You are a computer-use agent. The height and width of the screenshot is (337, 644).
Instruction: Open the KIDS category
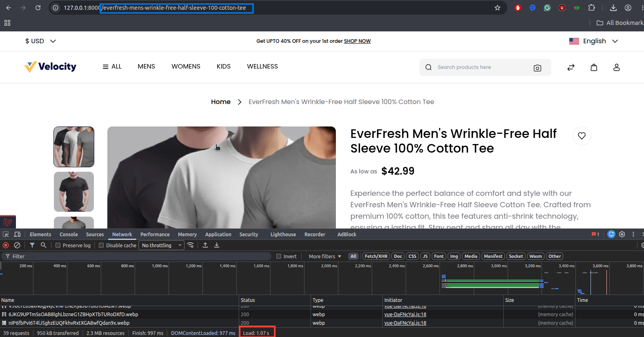(x=224, y=67)
